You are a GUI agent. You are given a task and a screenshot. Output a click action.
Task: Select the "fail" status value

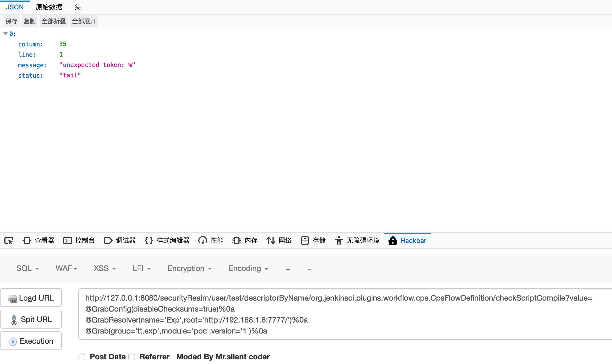click(70, 75)
